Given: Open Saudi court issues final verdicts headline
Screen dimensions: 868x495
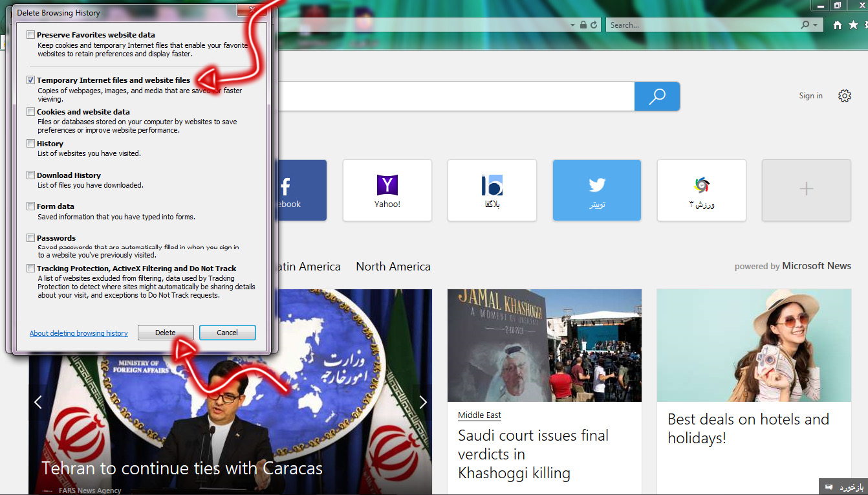Looking at the screenshot, I should (534, 454).
